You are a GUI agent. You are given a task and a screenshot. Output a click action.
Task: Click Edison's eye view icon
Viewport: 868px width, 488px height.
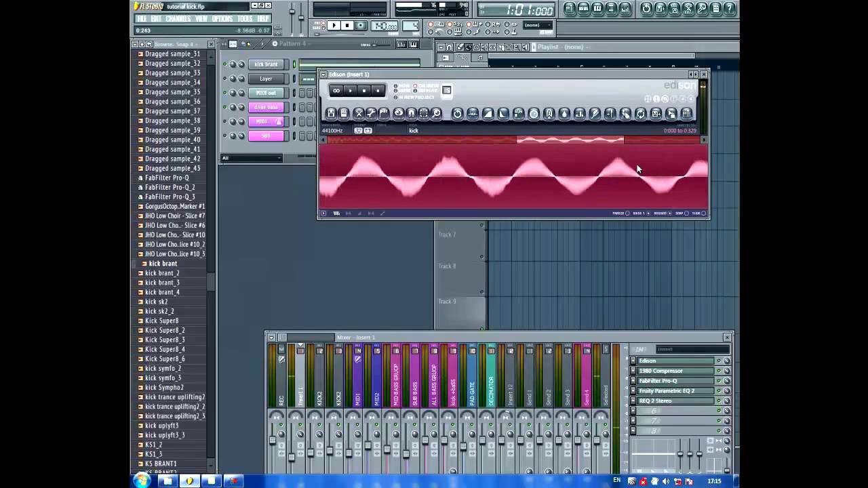click(399, 114)
